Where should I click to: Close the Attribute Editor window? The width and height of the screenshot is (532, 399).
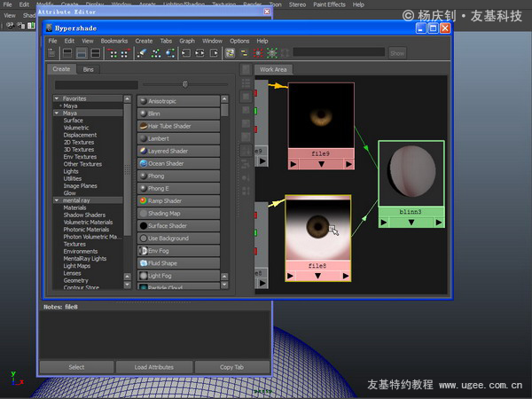tap(267, 12)
